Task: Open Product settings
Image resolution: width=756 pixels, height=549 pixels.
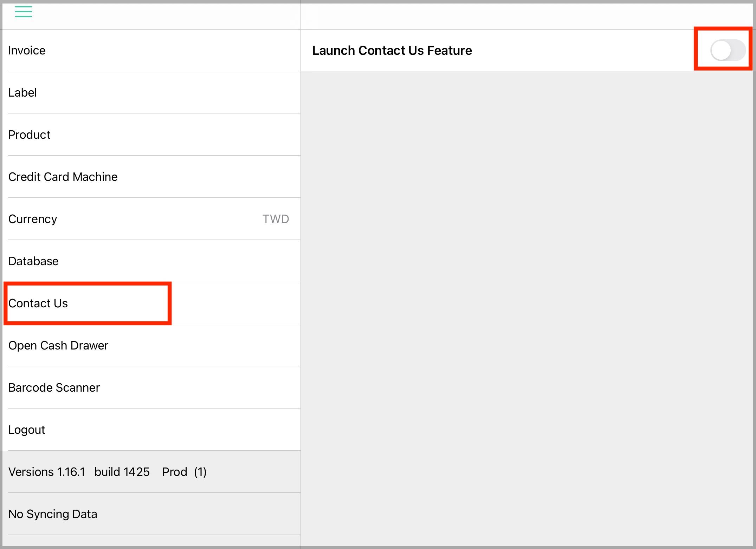Action: 151,135
